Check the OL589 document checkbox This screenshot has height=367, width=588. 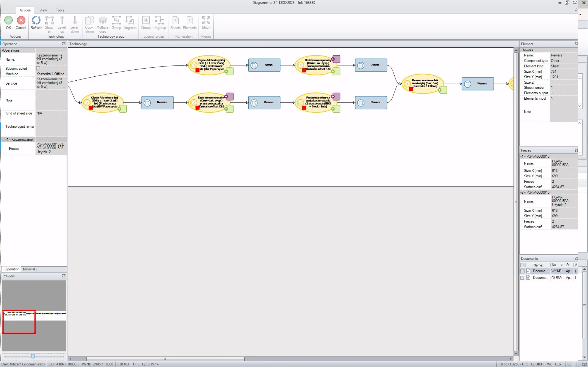click(x=523, y=277)
